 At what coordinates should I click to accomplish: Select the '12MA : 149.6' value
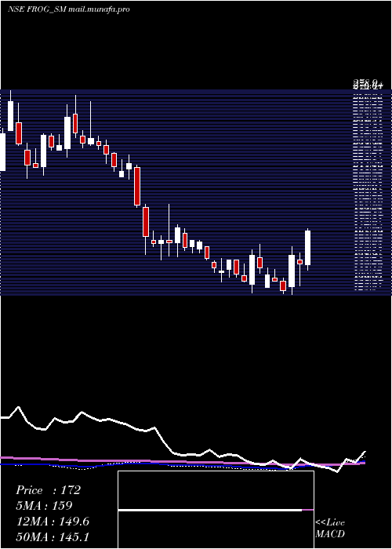[x=53, y=522]
